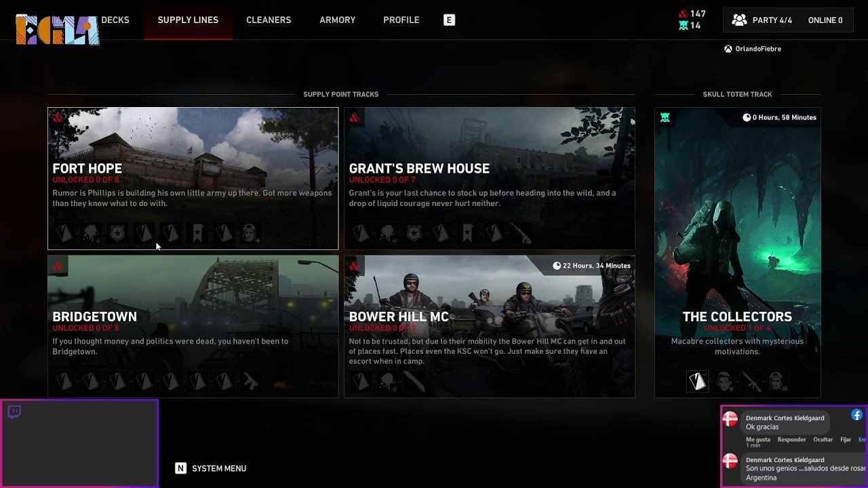Screen dimensions: 868x488
Task: Click the spray reward in Bower Hill MC
Action: tap(387, 382)
